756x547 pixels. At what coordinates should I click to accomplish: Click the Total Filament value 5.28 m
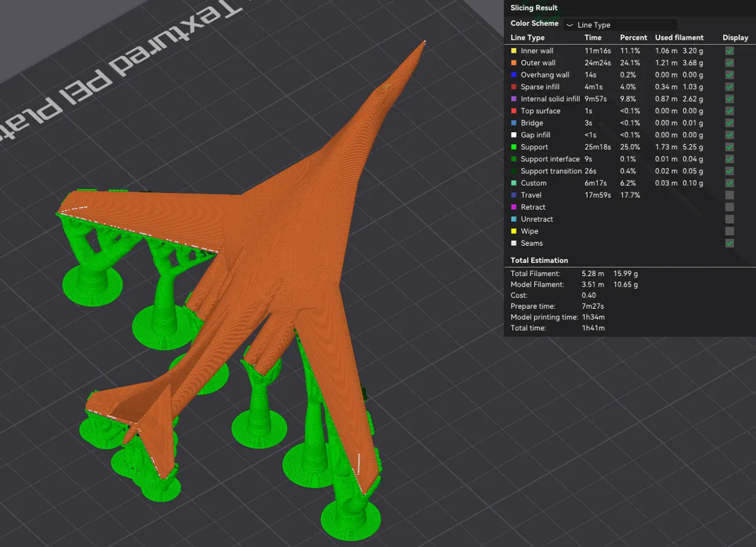click(x=593, y=273)
